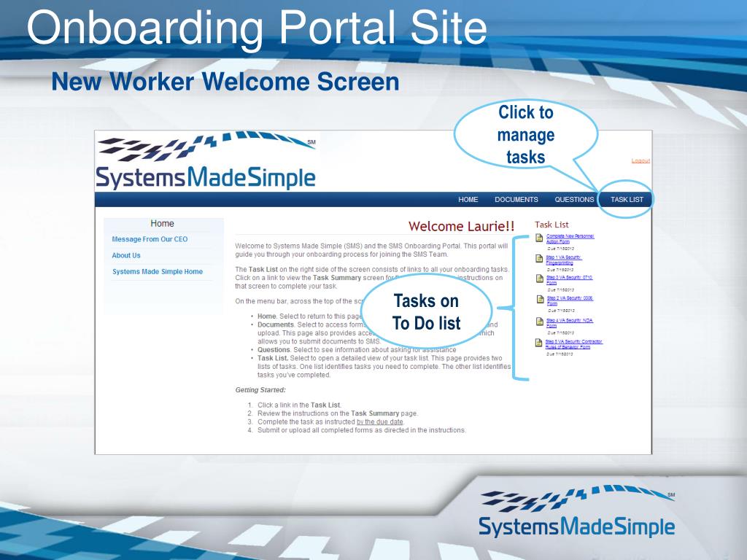This screenshot has height=560, width=747.
Task: Click the document icon beside Step 3 VA Security 0710 Form
Action: (x=540, y=279)
